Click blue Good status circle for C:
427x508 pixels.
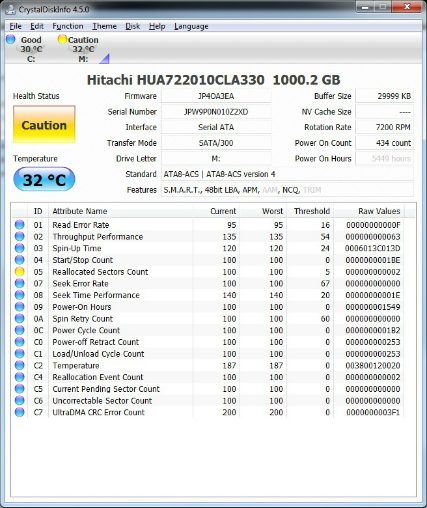11,39
